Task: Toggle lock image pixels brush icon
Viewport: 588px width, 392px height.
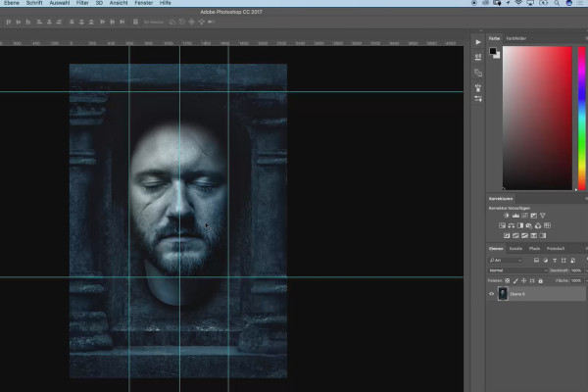Action: (515, 280)
